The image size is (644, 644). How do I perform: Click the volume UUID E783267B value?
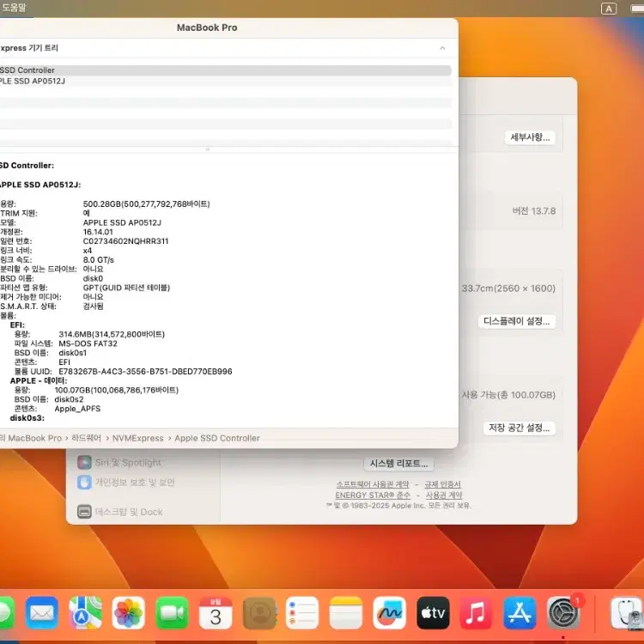point(145,372)
